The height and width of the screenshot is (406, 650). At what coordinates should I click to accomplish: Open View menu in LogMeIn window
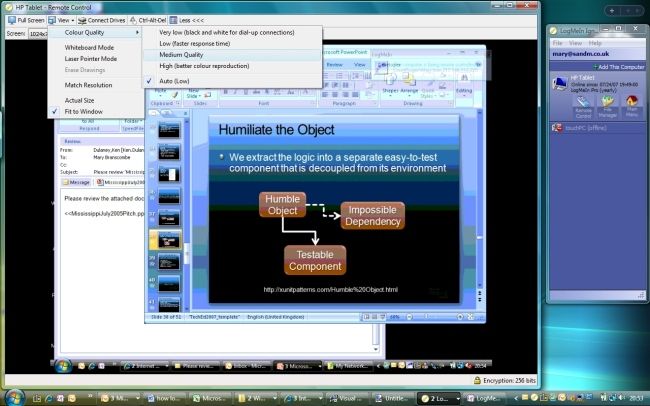pyautogui.click(x=575, y=43)
